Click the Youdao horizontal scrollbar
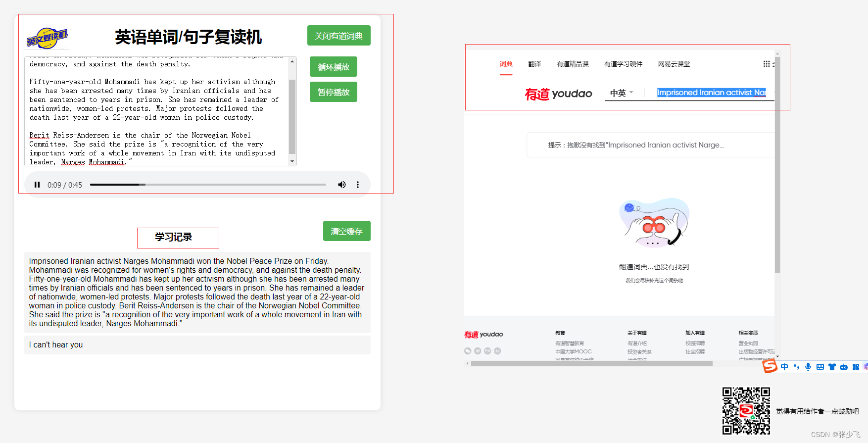This screenshot has height=443, width=868. point(591,363)
